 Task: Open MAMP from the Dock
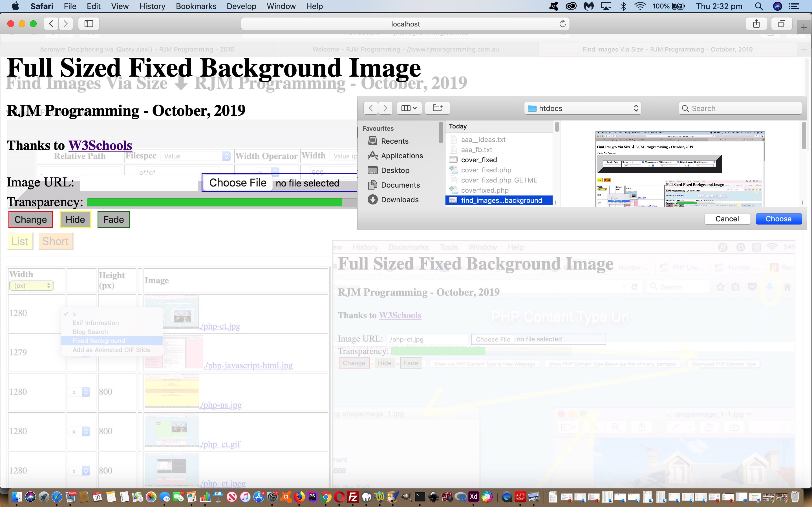367,498
